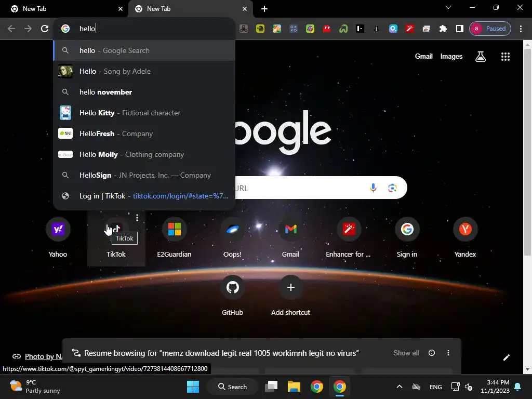
Task: Open the Oops! shortcut
Action: click(232, 238)
